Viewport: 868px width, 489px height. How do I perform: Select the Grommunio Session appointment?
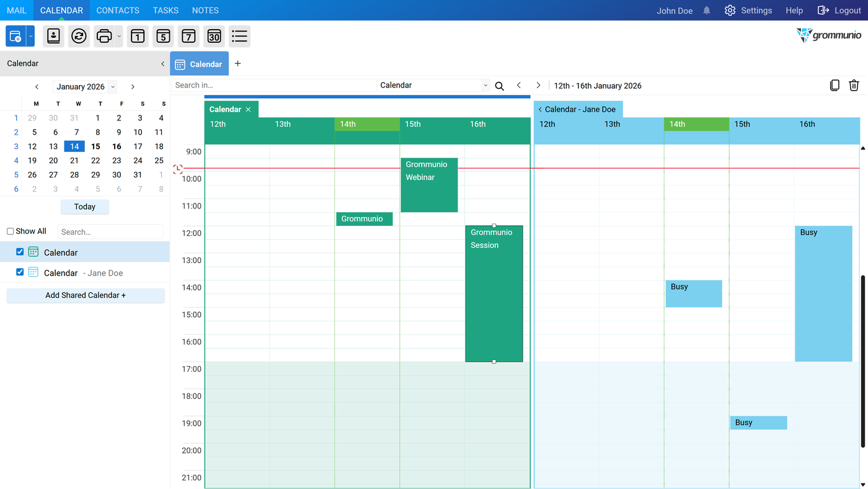tap(494, 294)
